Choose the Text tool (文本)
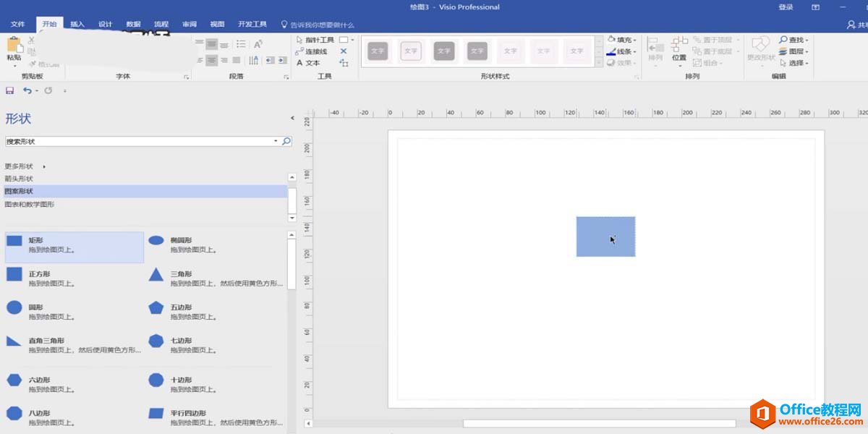 point(308,63)
